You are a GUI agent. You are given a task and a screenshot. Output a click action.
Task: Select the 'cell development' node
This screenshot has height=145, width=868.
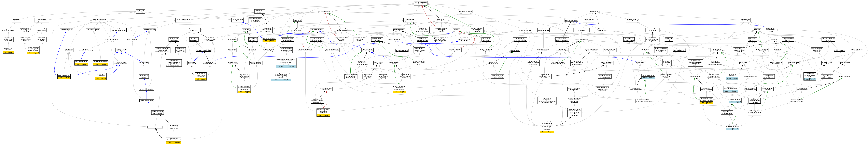[132, 39]
